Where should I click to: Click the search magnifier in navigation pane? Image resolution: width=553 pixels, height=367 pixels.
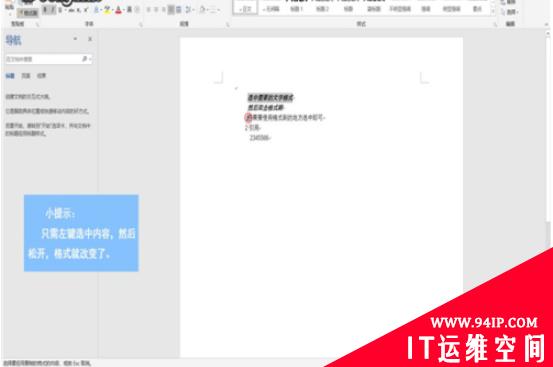point(85,59)
